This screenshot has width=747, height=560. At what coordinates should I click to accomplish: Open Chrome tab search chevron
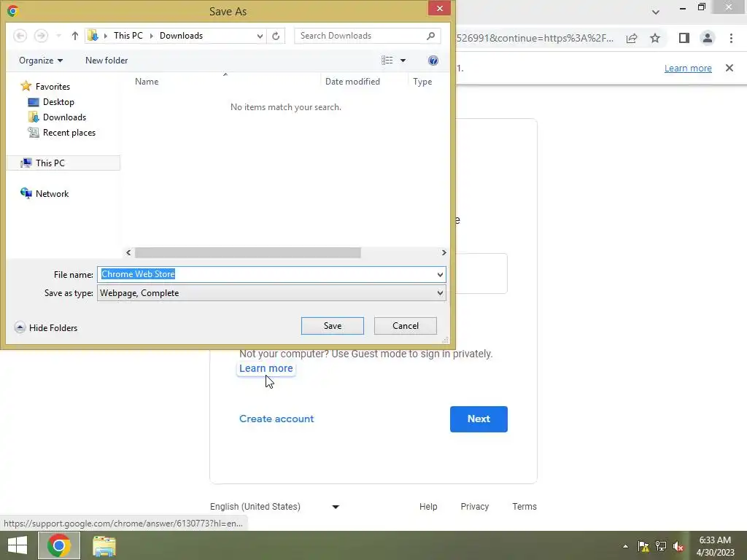pyautogui.click(x=656, y=12)
